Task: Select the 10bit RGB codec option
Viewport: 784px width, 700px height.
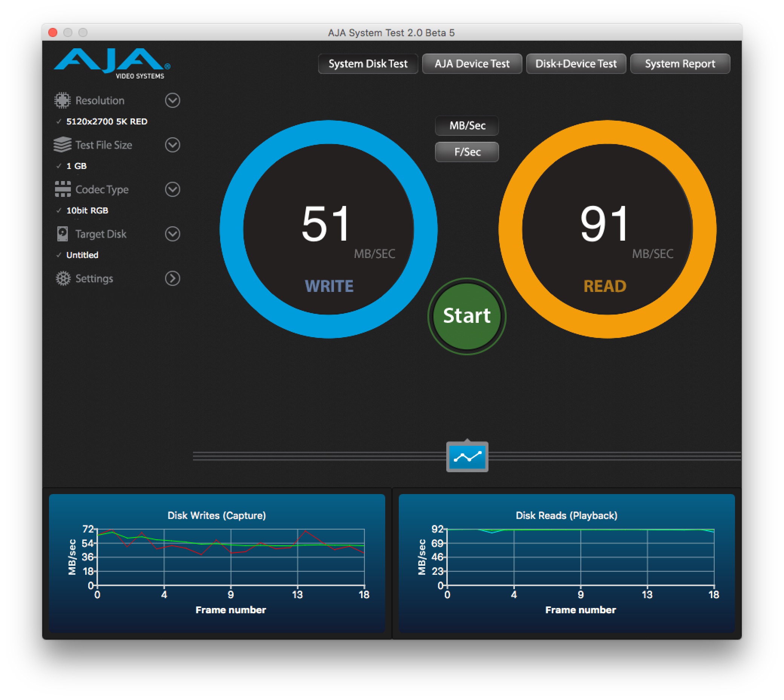Action: [87, 210]
